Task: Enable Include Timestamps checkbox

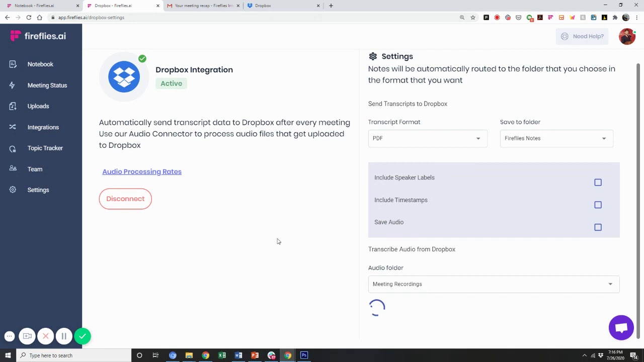Action: click(x=598, y=205)
